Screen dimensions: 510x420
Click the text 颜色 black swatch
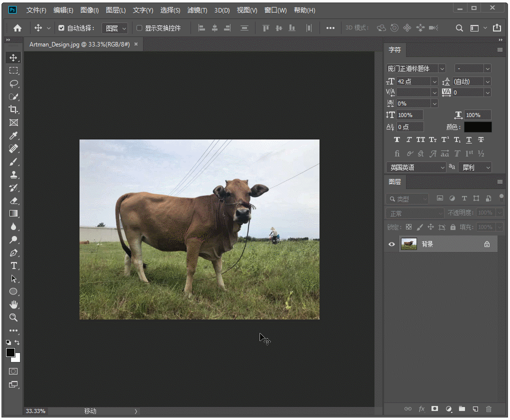click(477, 127)
